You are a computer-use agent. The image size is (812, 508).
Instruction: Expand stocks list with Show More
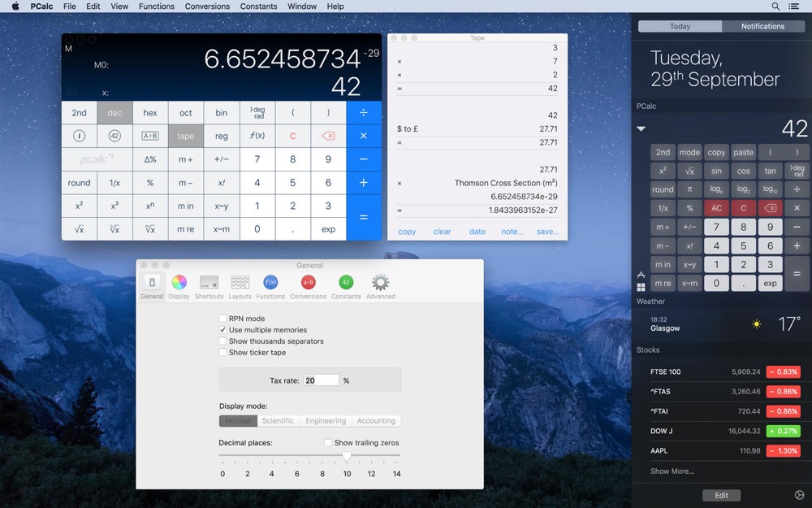[672, 471]
